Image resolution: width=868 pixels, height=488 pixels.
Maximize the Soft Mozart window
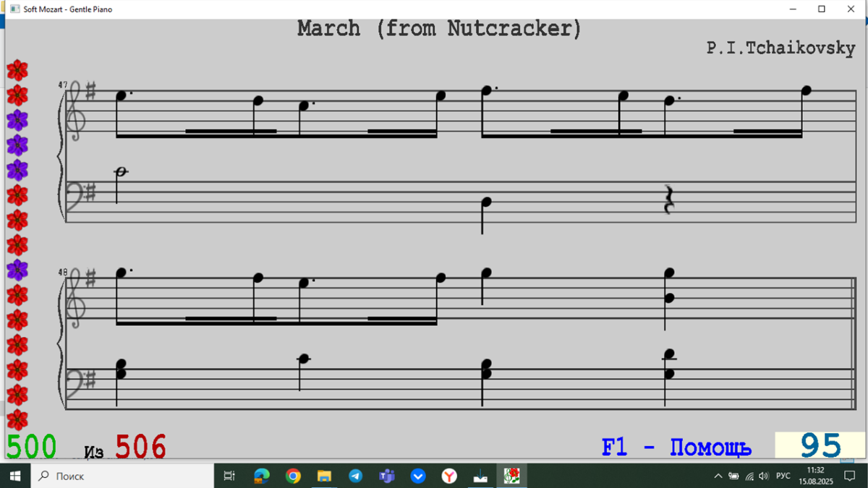tap(822, 9)
